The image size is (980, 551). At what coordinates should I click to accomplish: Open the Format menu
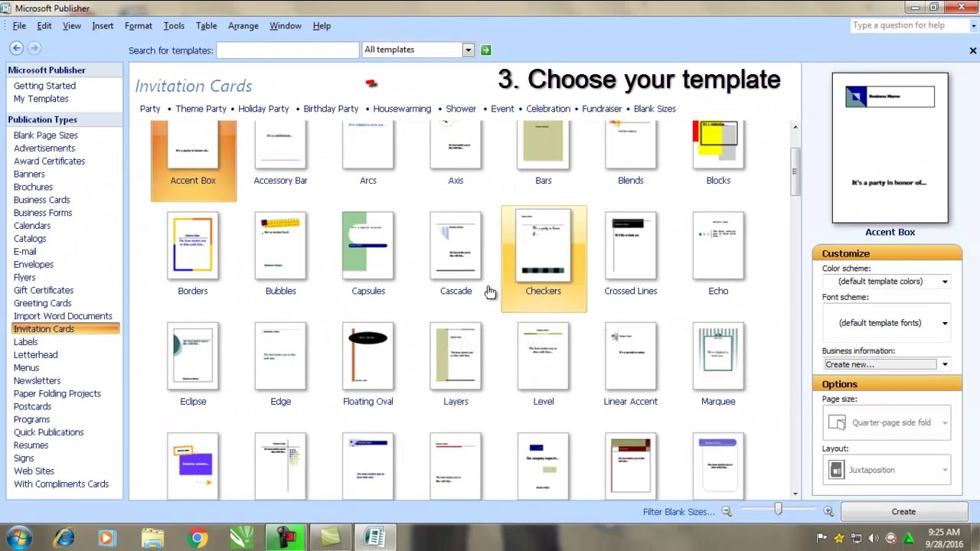pos(138,26)
